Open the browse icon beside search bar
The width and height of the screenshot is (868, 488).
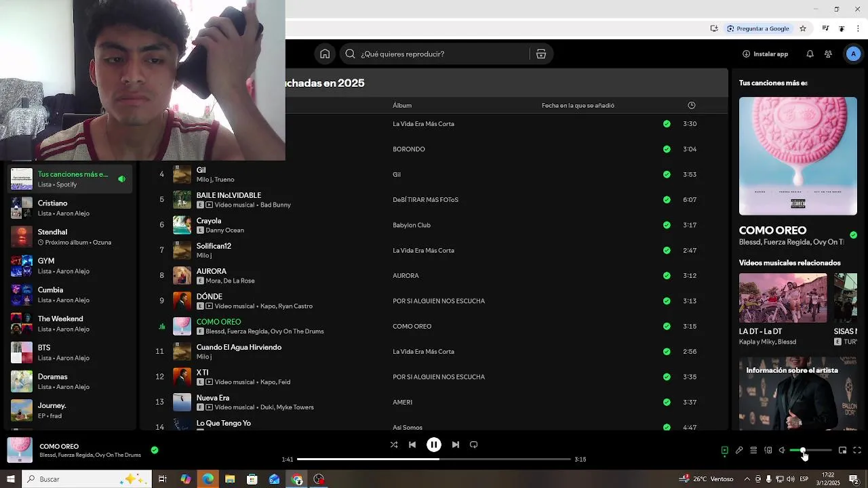tap(541, 54)
